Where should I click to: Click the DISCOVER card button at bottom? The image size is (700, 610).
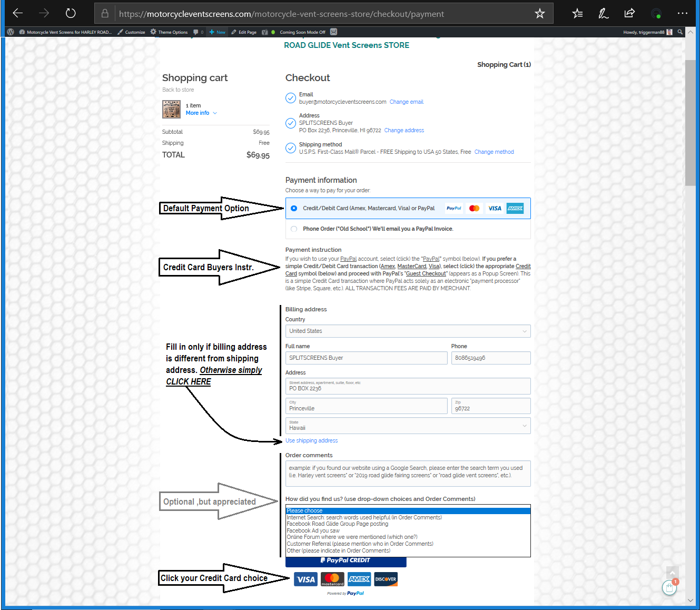click(x=386, y=579)
